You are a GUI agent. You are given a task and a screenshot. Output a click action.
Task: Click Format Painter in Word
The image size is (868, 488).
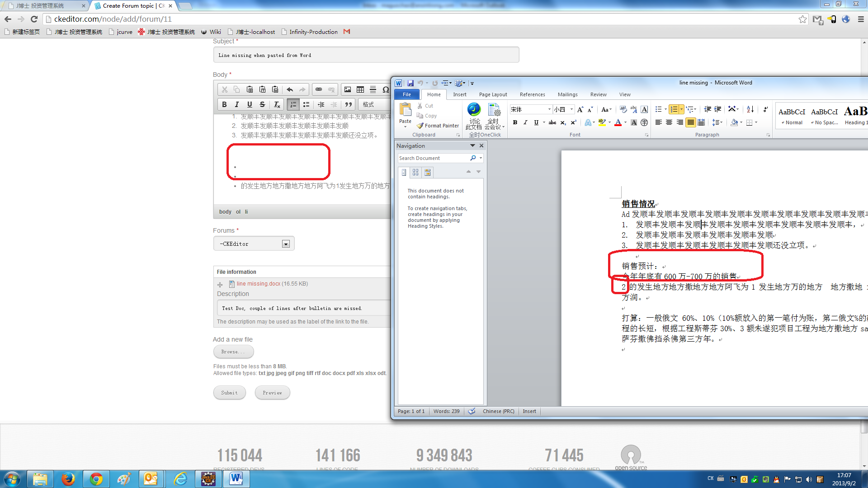coord(438,126)
